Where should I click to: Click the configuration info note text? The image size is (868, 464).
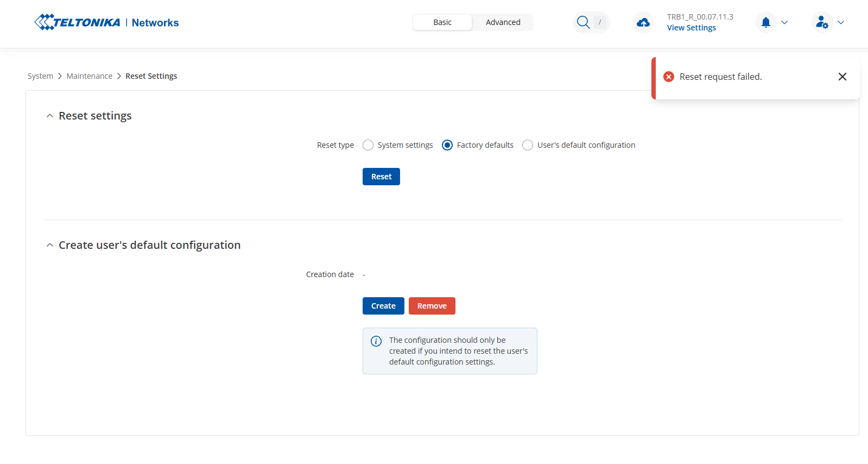pyautogui.click(x=459, y=351)
